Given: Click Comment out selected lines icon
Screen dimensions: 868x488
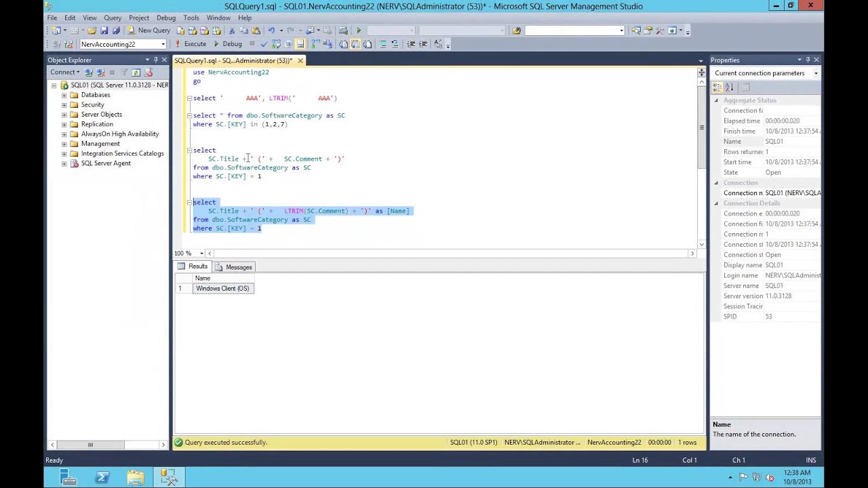Looking at the screenshot, I should 383,44.
